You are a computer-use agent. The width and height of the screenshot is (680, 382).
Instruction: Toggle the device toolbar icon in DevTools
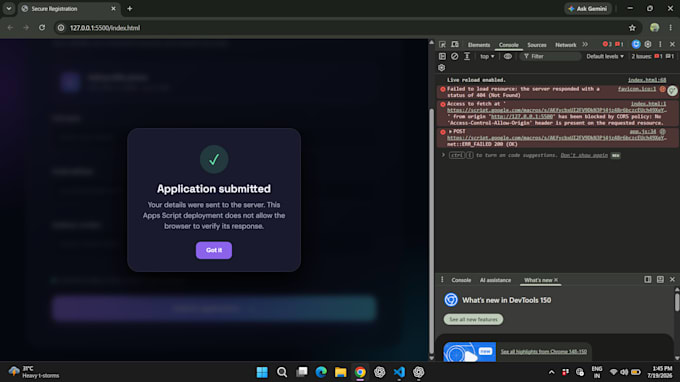454,44
